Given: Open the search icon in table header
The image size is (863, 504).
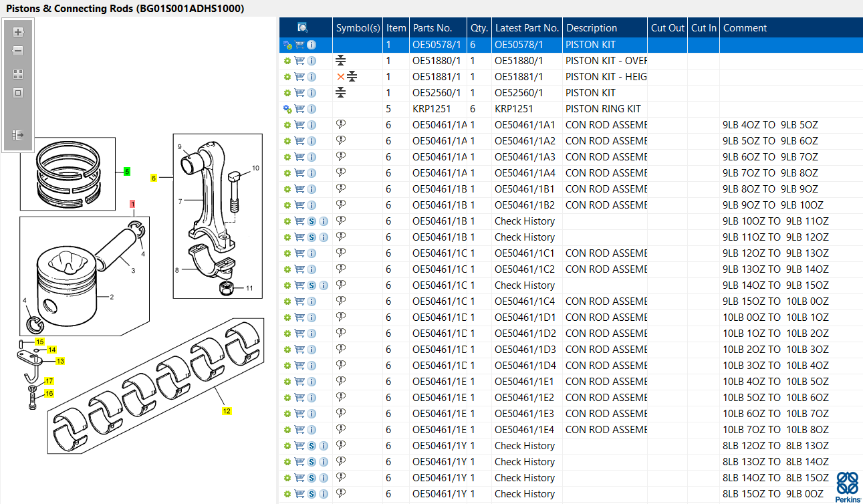Looking at the screenshot, I should point(303,28).
